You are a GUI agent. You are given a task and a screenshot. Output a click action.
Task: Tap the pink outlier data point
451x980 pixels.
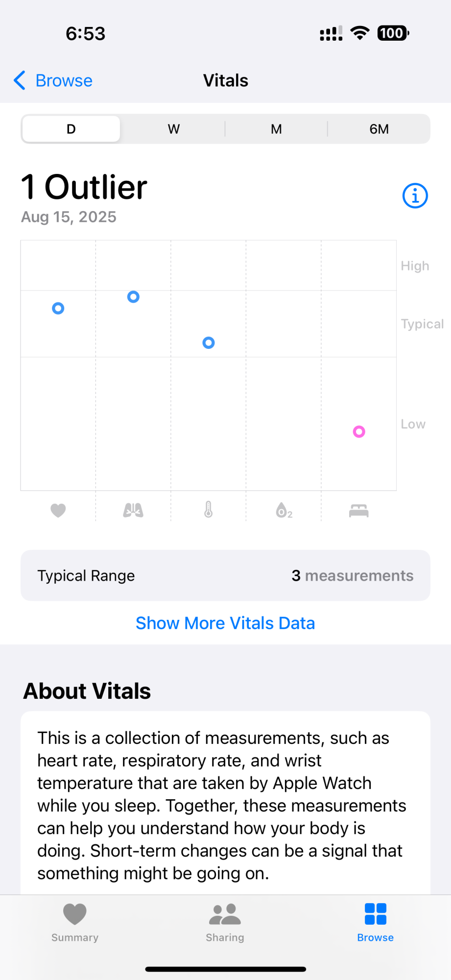(x=359, y=432)
